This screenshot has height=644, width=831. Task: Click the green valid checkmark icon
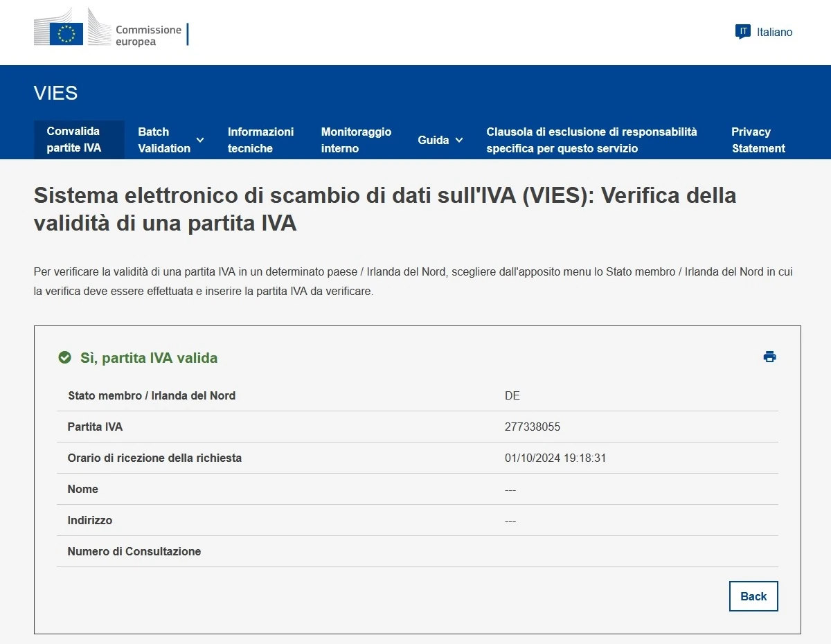pyautogui.click(x=64, y=358)
